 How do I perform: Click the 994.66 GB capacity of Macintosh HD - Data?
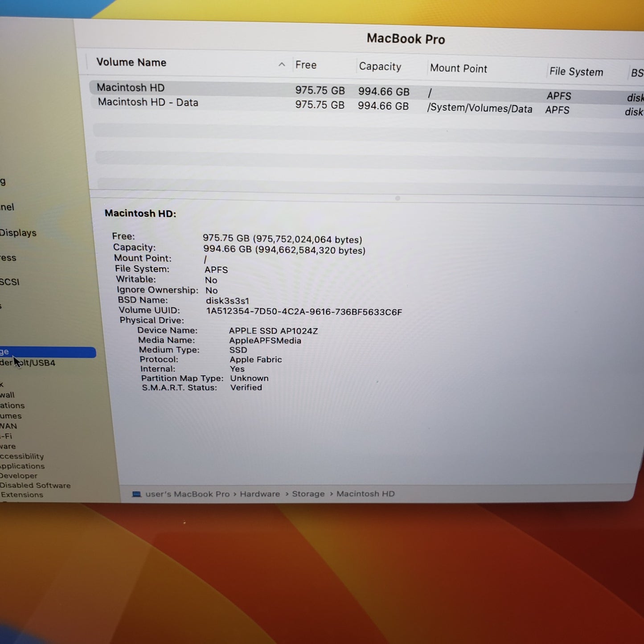[x=383, y=106]
